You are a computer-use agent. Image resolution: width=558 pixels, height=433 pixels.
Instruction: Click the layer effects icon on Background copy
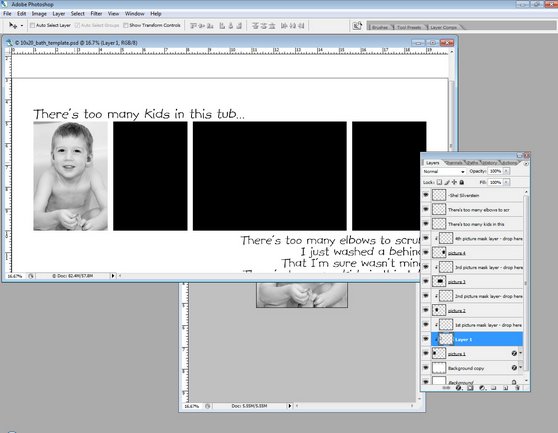[514, 368]
